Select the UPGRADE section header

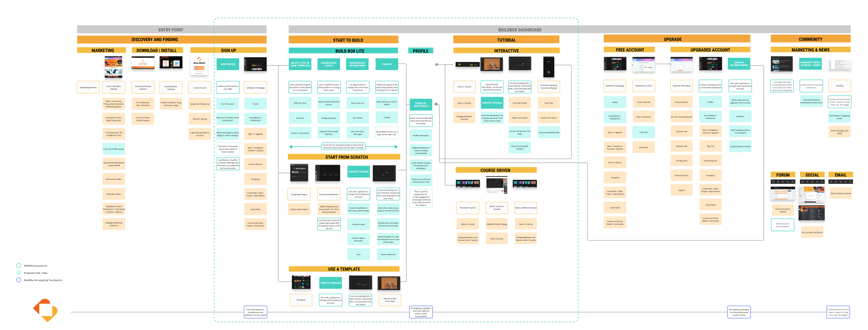676,39
